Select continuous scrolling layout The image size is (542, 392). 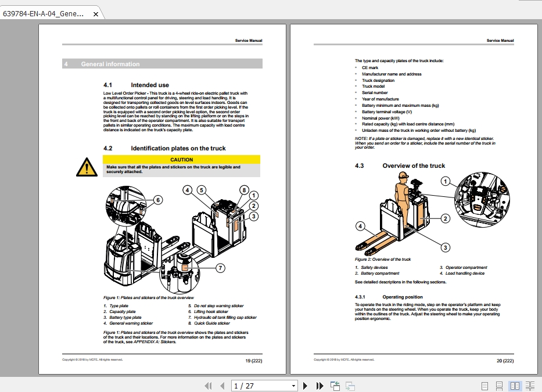pos(499,385)
